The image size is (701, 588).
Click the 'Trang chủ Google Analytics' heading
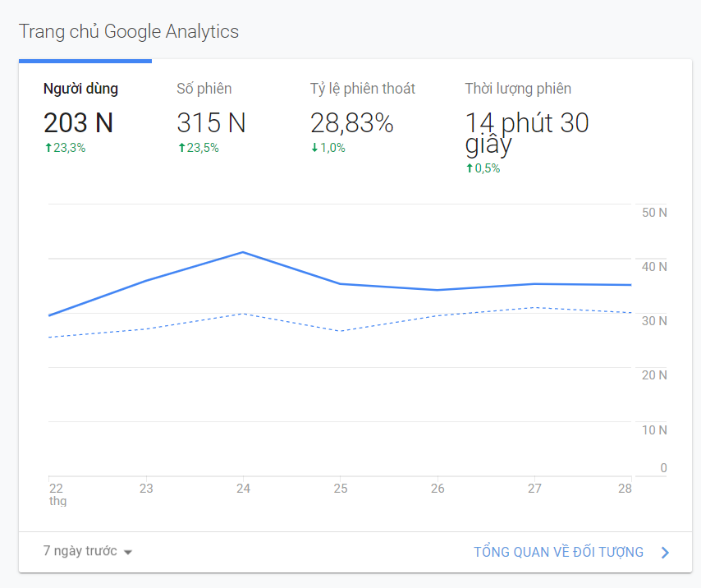click(129, 32)
